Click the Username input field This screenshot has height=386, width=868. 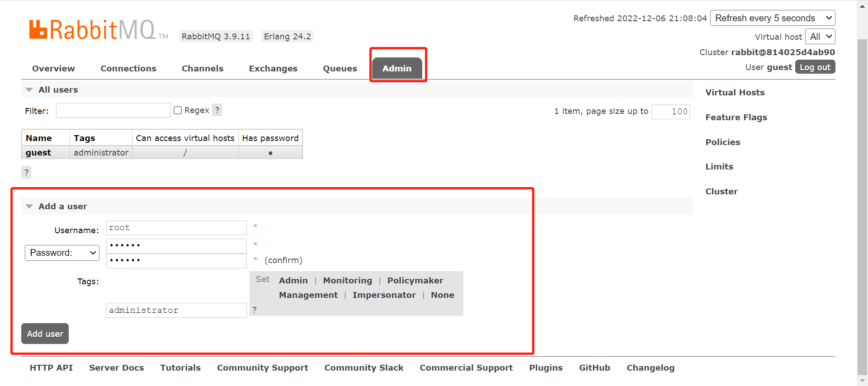[176, 228]
